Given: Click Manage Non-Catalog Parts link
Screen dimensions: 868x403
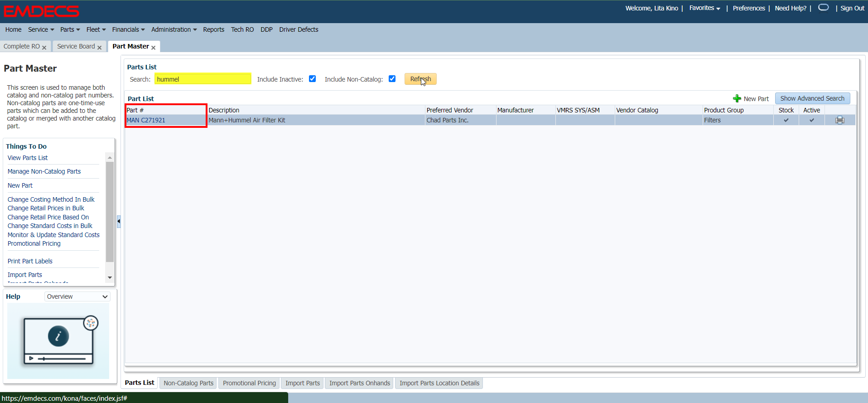Looking at the screenshot, I should tap(44, 171).
